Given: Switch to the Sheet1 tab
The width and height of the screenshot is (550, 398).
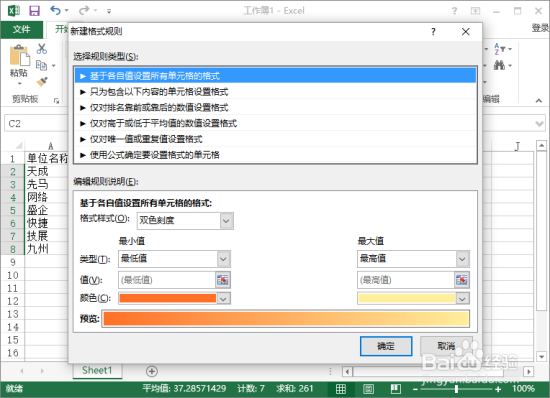Looking at the screenshot, I should 97,371.
